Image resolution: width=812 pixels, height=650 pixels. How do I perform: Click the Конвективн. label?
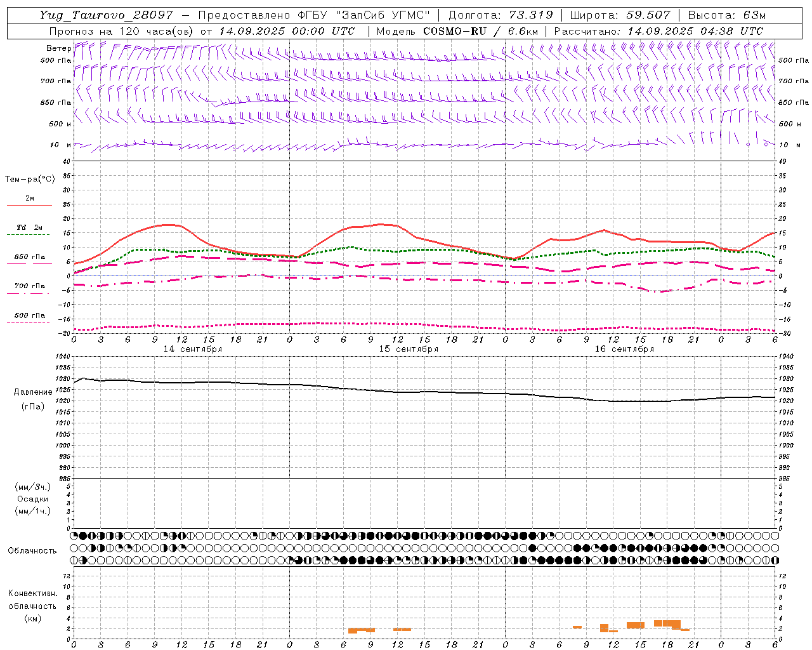tap(32, 594)
